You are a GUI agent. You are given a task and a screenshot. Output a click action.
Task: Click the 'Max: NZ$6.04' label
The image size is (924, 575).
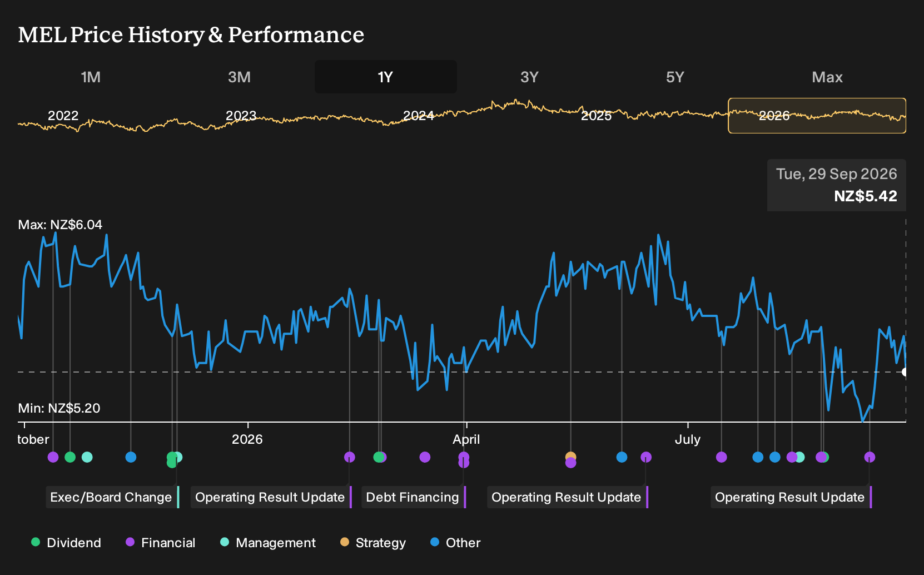click(60, 225)
